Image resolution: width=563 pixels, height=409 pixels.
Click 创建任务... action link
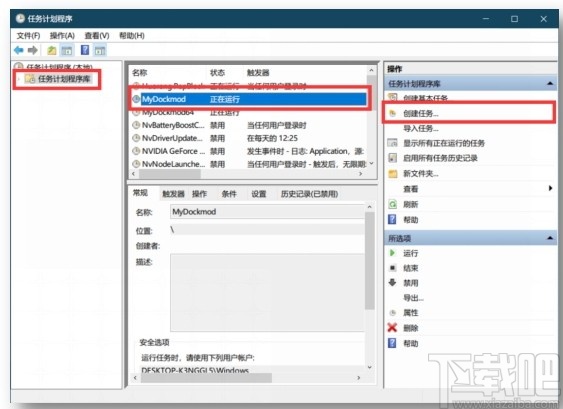click(x=421, y=113)
